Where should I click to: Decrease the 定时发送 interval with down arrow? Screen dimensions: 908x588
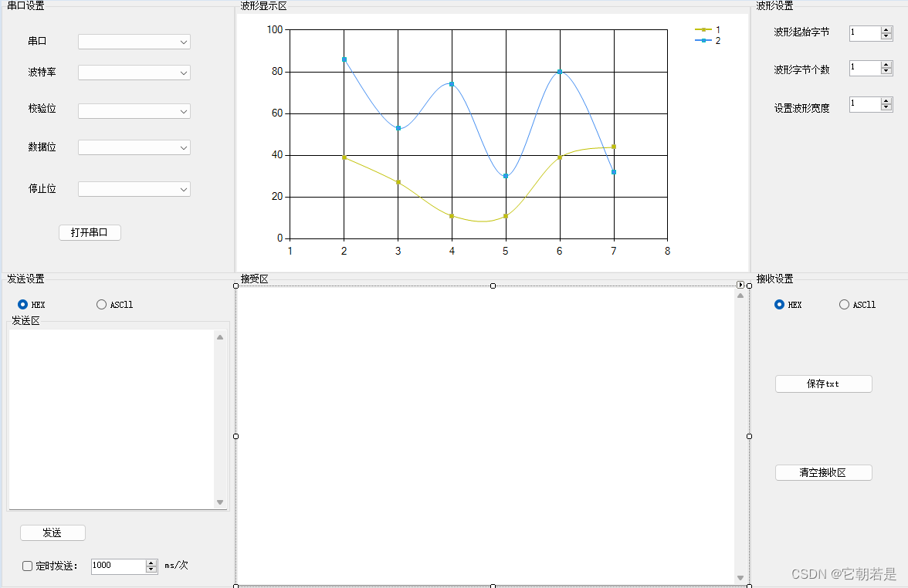click(151, 570)
